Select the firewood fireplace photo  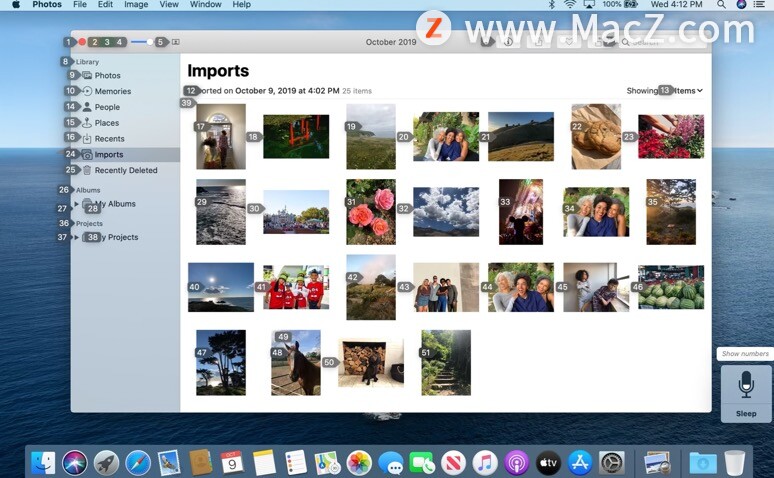tap(371, 362)
